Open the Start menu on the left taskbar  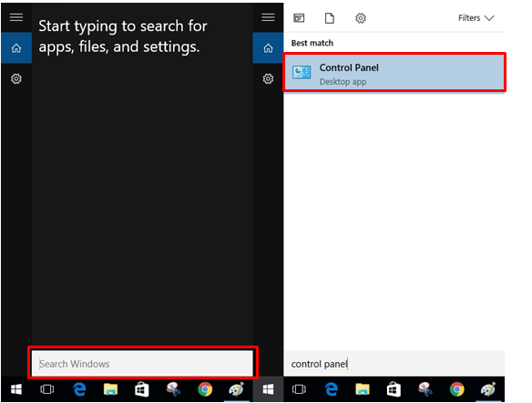click(16, 389)
